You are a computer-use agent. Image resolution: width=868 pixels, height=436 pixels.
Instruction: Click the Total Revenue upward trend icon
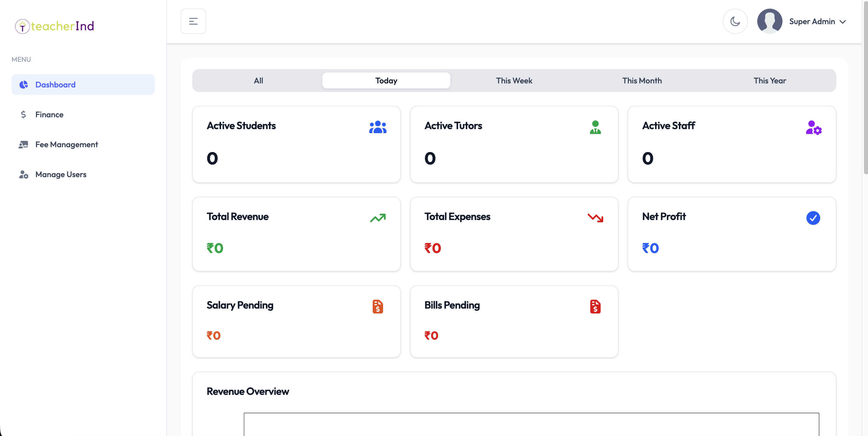(377, 218)
